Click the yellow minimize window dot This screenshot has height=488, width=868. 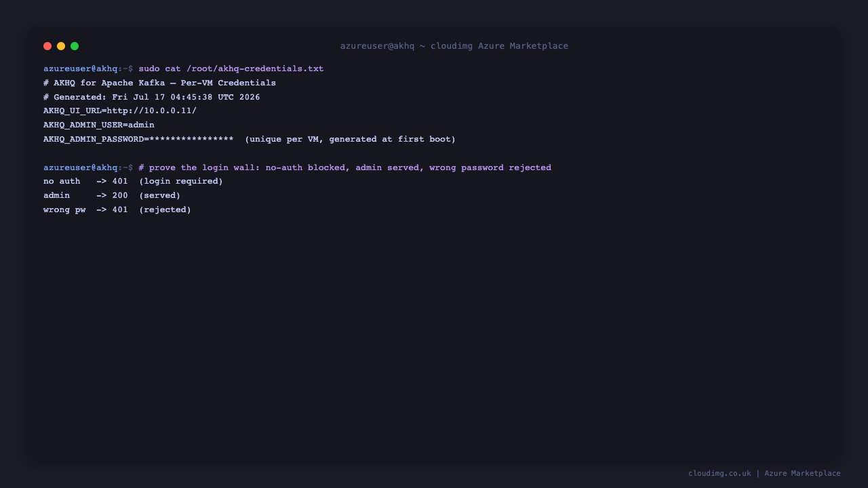tap(61, 46)
